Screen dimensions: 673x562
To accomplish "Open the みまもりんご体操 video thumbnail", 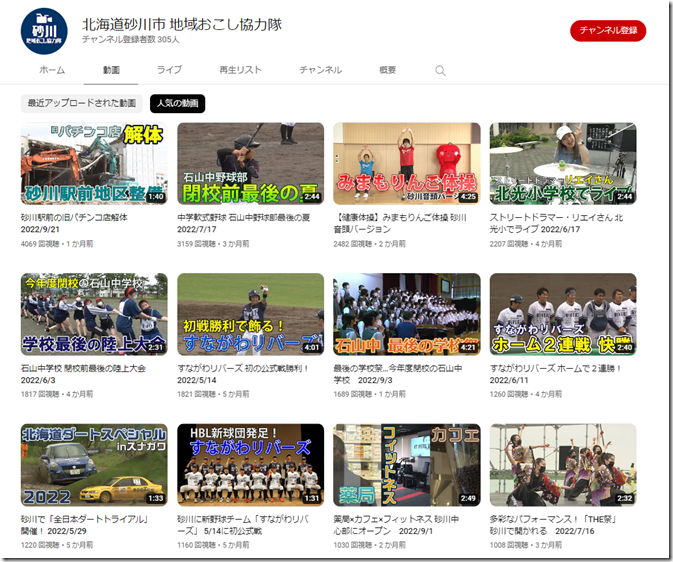I will tap(407, 164).
